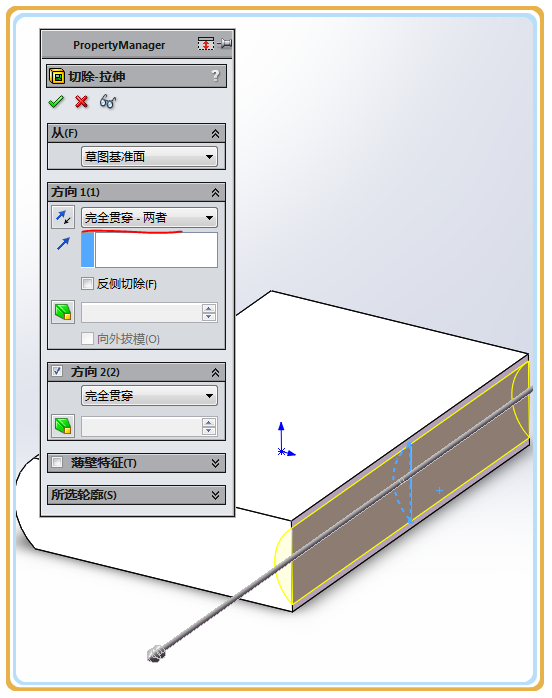552x698 pixels.
Task: Cancel with the red X icon
Action: [x=81, y=102]
